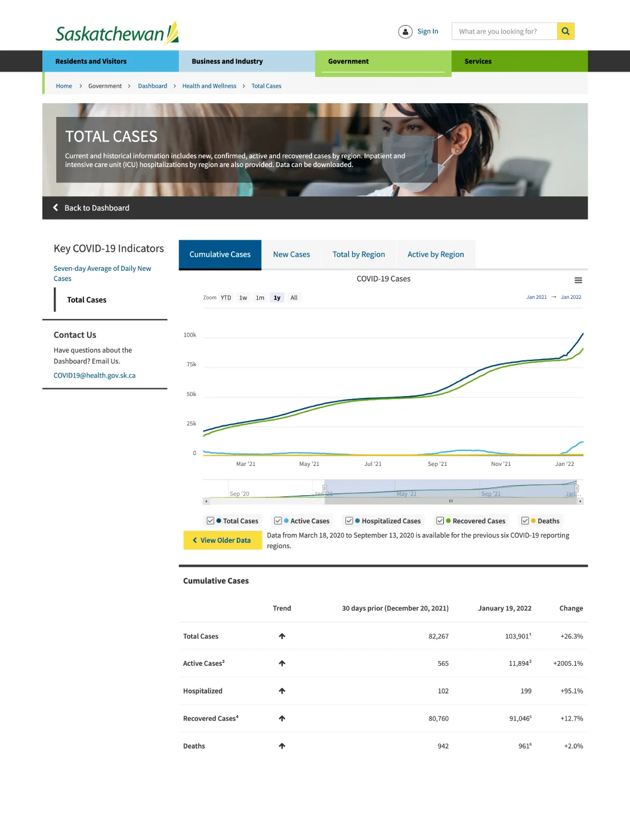630x840 pixels.
Task: Open Business and Industry navigation
Action: [227, 61]
